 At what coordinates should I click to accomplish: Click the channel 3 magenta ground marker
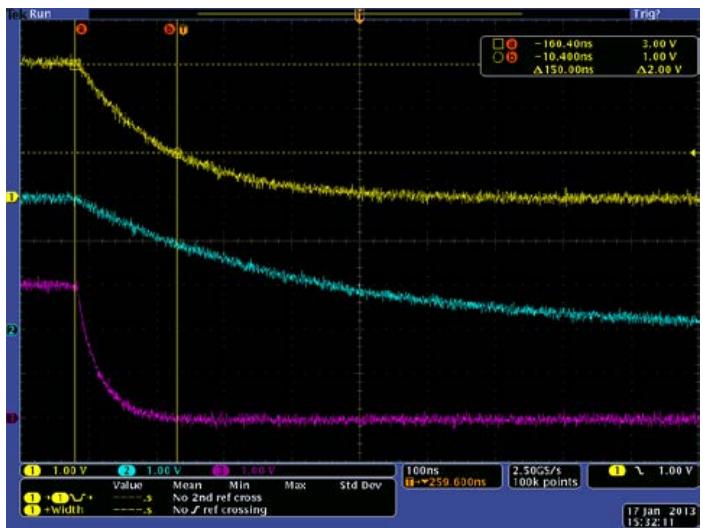click(x=12, y=418)
